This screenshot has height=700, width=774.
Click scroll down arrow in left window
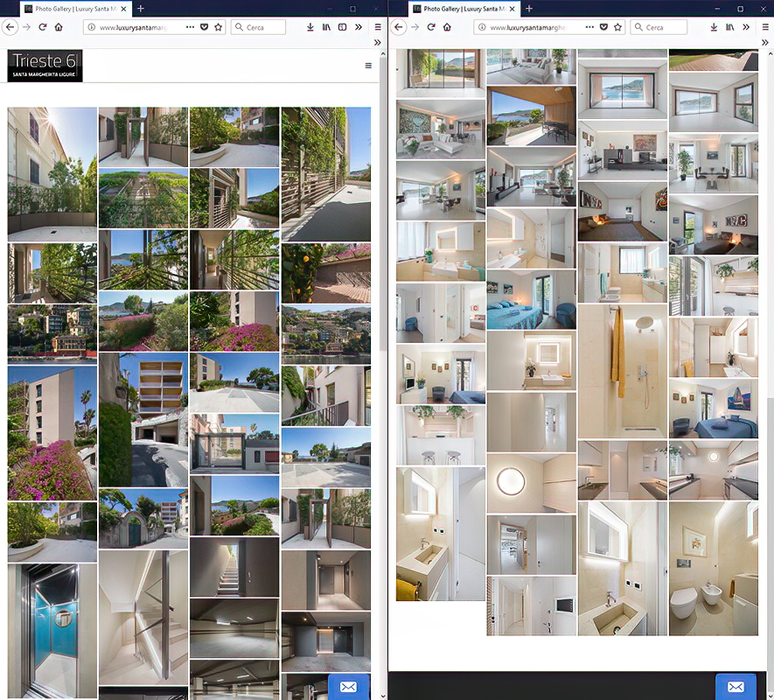point(383,696)
